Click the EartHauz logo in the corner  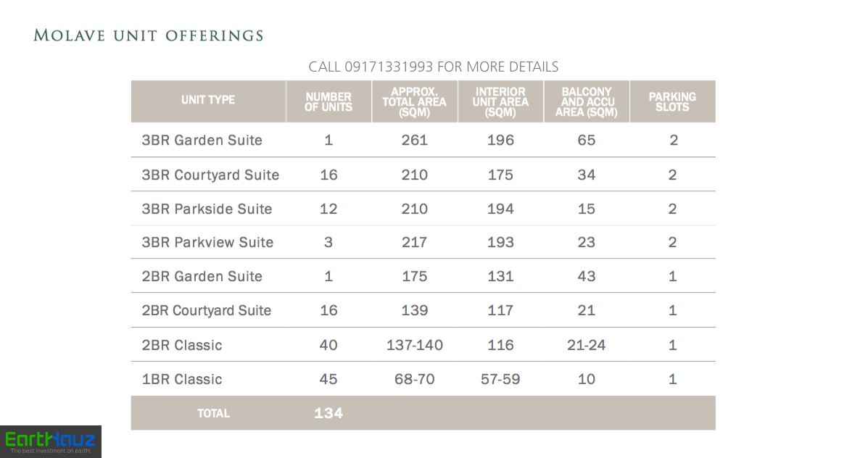pos(50,441)
